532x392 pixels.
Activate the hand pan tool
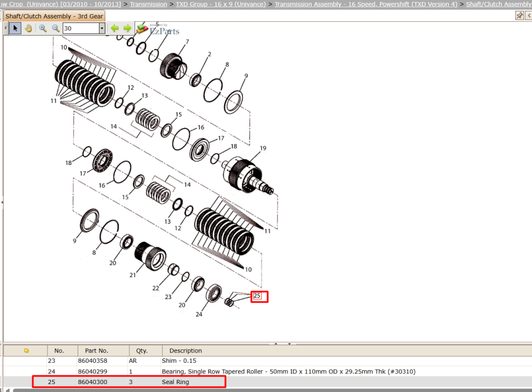[x=29, y=29]
